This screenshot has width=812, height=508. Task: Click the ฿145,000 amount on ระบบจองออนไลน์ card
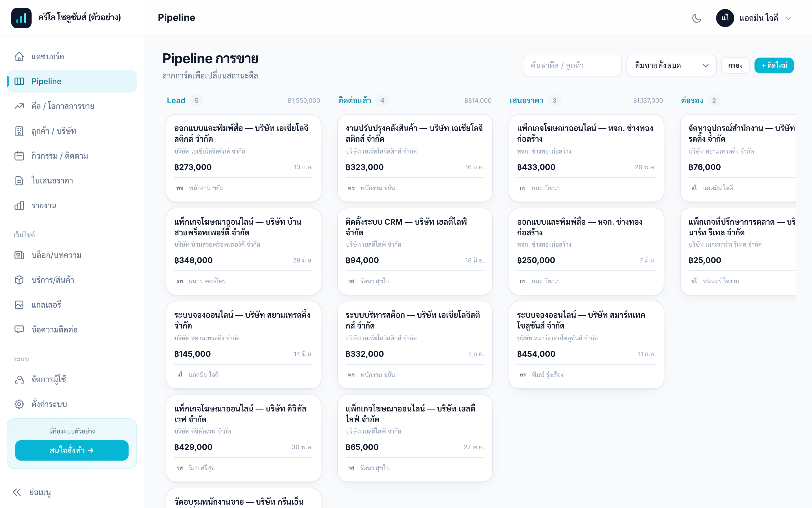[x=193, y=354]
